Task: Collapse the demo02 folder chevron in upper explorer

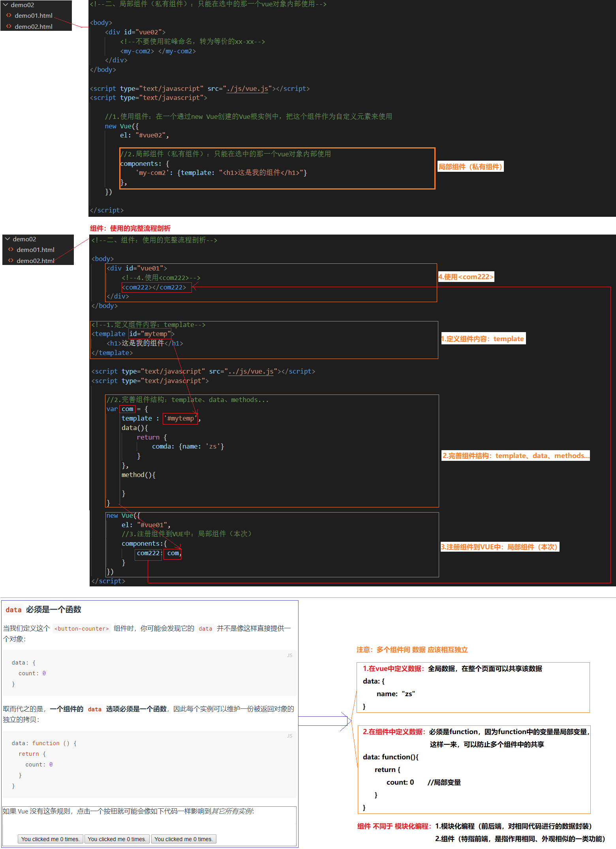Action: (x=6, y=5)
